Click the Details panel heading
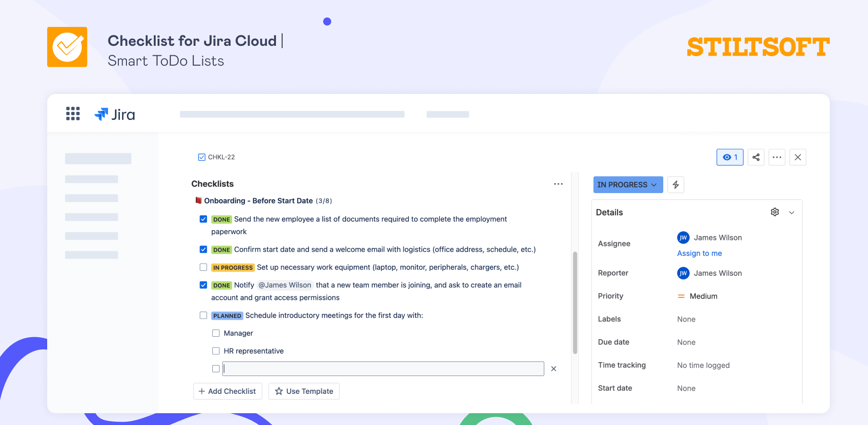Viewport: 868px width, 425px height. [609, 212]
